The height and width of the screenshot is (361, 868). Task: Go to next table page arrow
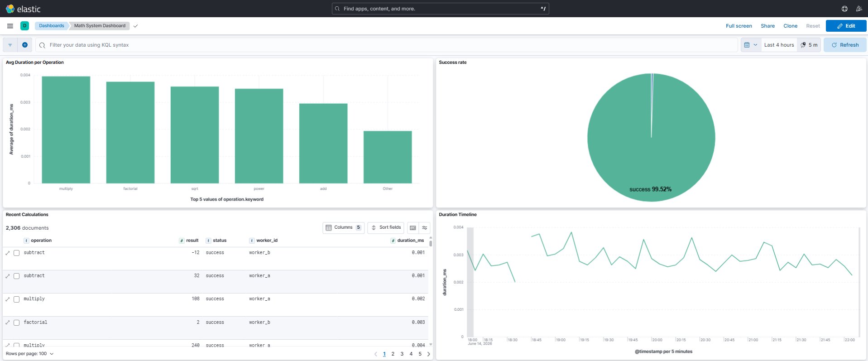(428, 354)
